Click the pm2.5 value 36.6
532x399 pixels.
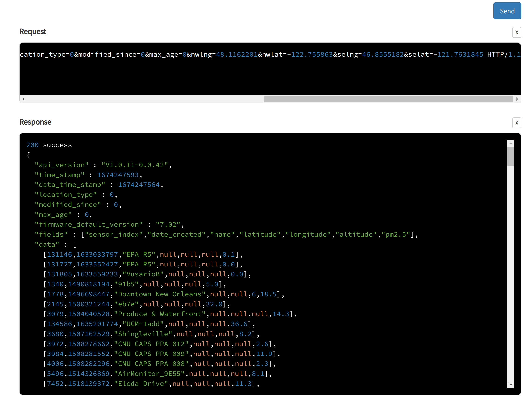coord(239,324)
